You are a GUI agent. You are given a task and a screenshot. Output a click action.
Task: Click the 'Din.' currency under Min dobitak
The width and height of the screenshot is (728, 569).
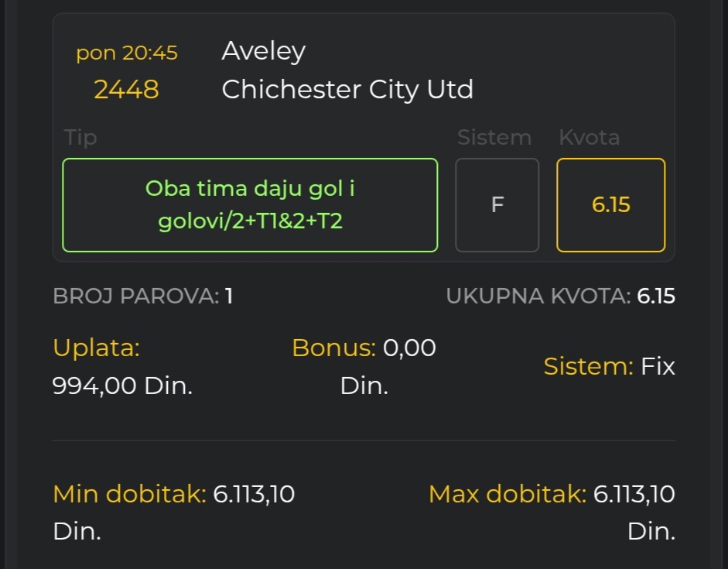click(x=77, y=532)
